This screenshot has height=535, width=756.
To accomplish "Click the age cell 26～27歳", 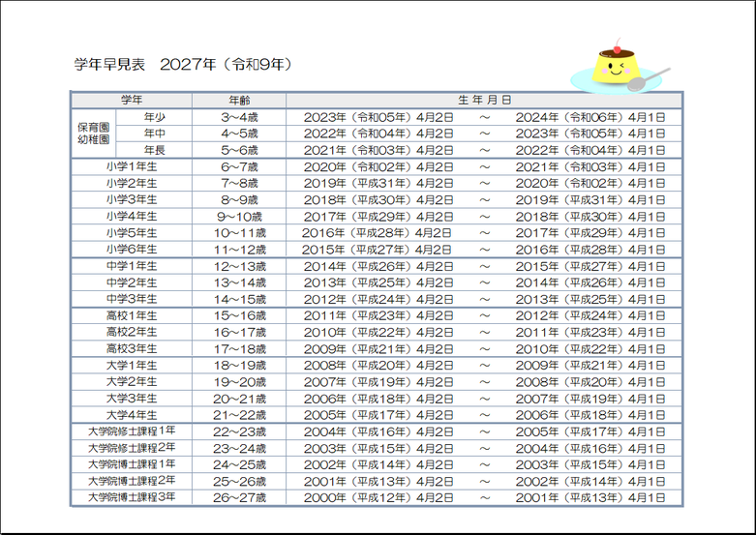I will [x=239, y=497].
